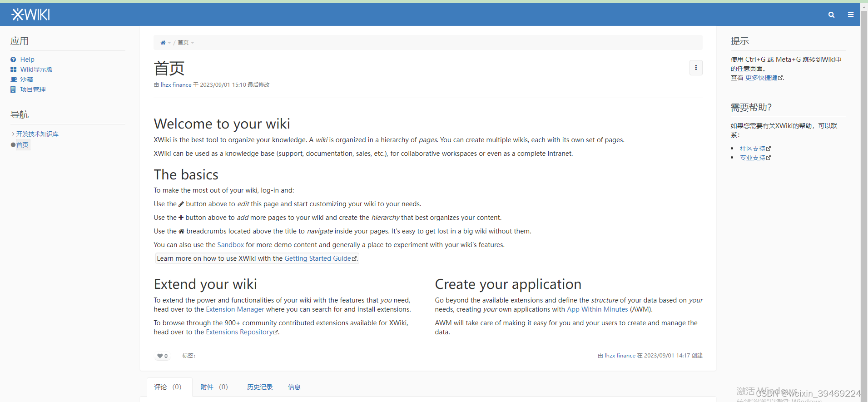Screen dimensions: 868x402
Task: Switch to the 评论 (0) tab
Action: pos(169,387)
